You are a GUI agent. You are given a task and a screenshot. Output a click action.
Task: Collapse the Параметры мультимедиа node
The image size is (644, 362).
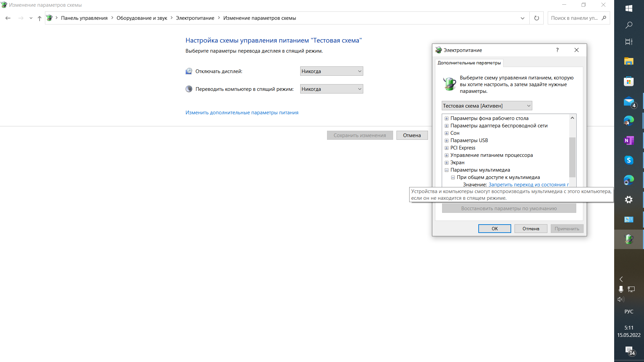coord(446,170)
